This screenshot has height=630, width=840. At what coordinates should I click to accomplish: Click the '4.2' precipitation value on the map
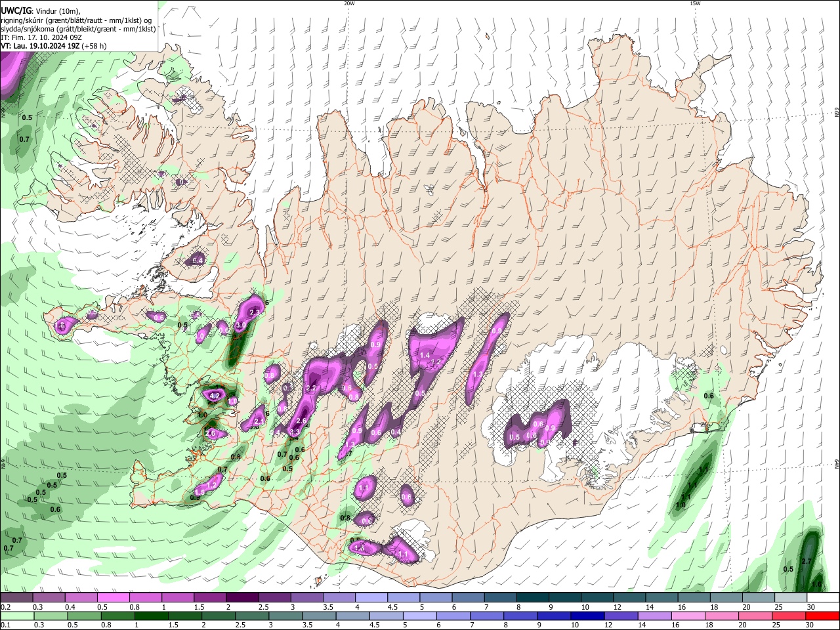click(214, 396)
